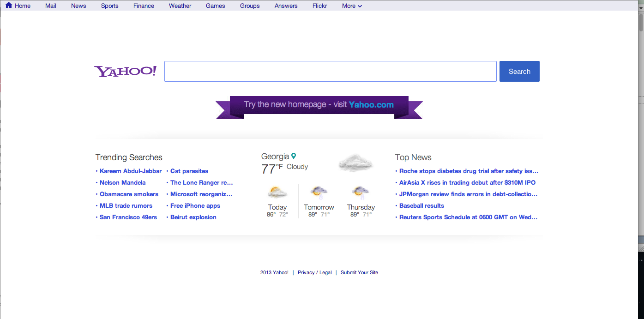Open the Weather navigation item
Screen dimensions: 644x319
point(180,6)
